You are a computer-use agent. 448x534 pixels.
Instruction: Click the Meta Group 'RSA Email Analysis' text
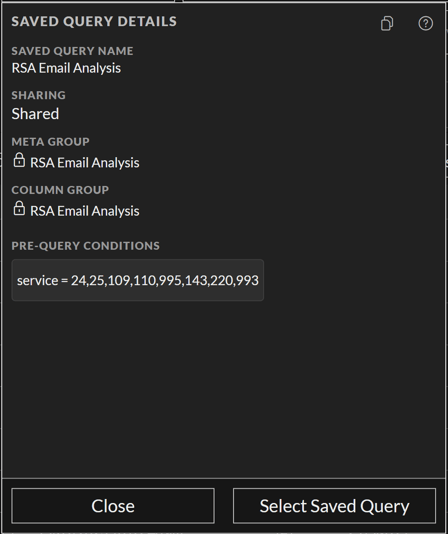point(85,163)
